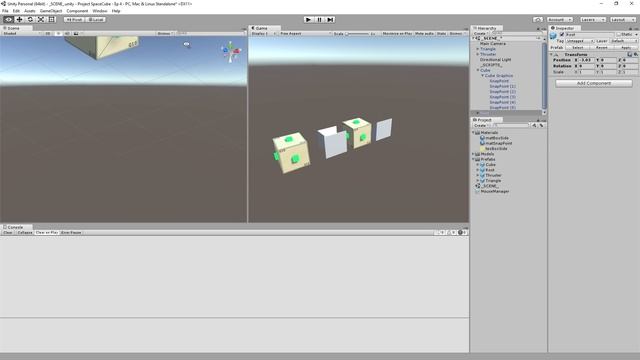The image size is (640, 360).
Task: Click the Pause button
Action: pos(320,20)
